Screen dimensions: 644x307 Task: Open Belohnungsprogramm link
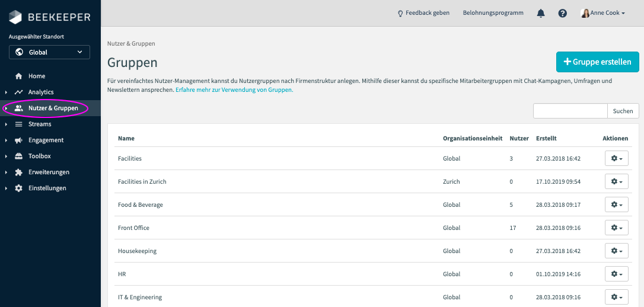point(493,13)
